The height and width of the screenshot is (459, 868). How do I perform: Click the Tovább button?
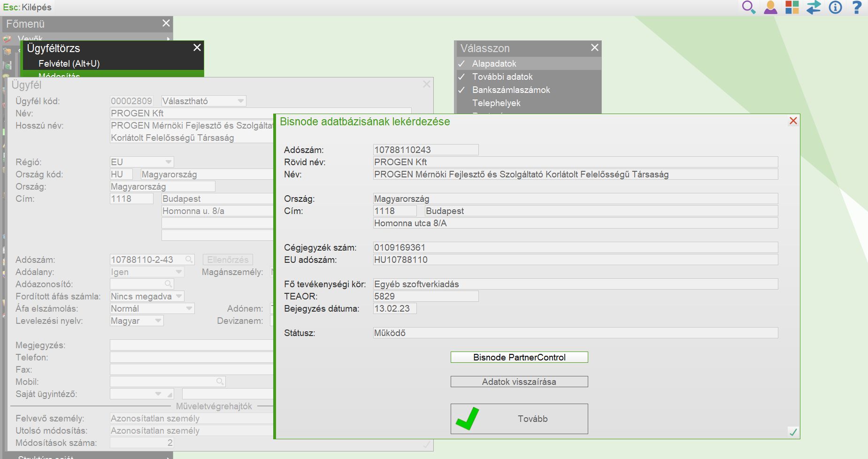519,419
